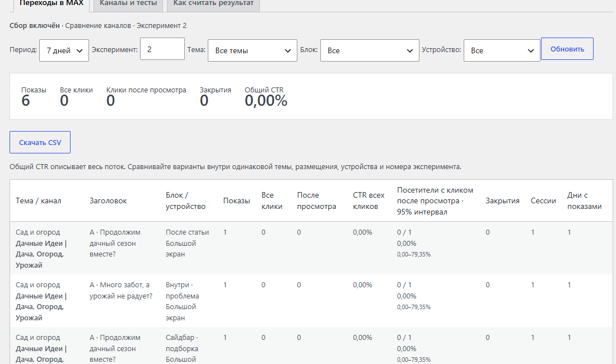The image size is (616, 364).
Task: Click the После просмотра column header
Action: (x=316, y=200)
